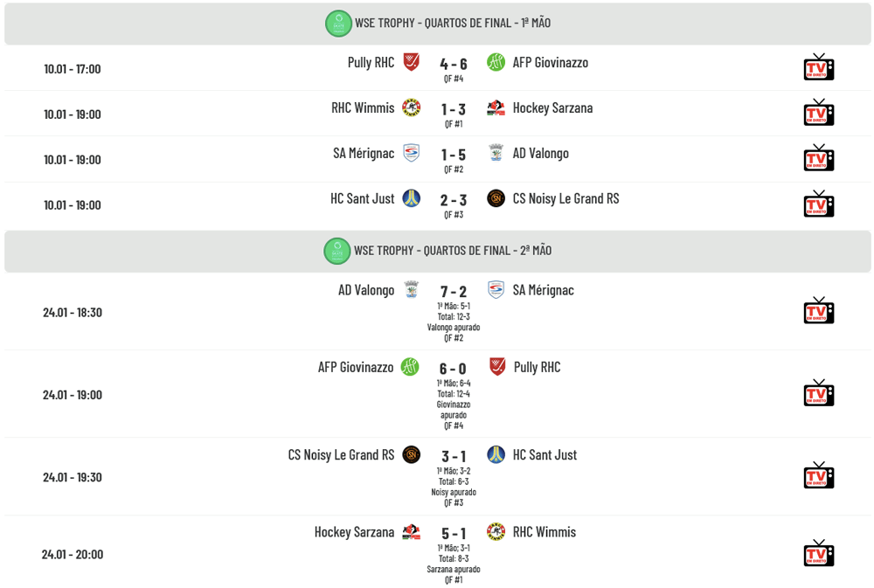This screenshot has width=874, height=588.
Task: Click TV icon for the 24.01 18:30 match
Action: [818, 311]
